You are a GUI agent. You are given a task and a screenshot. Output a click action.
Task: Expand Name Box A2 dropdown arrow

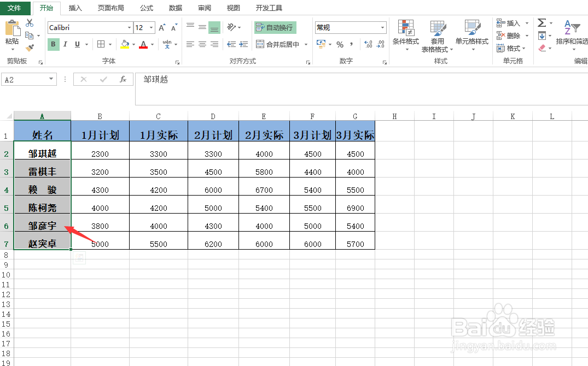pyautogui.click(x=51, y=79)
